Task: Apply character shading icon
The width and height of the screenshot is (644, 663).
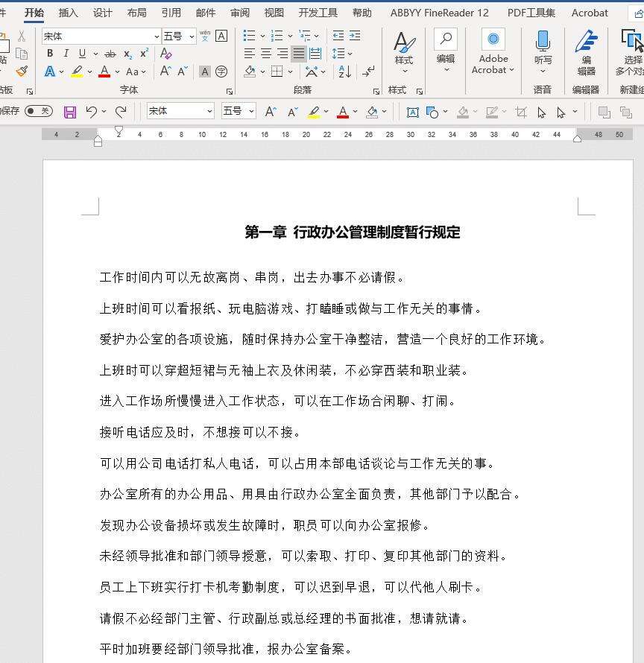Action: pos(205,72)
